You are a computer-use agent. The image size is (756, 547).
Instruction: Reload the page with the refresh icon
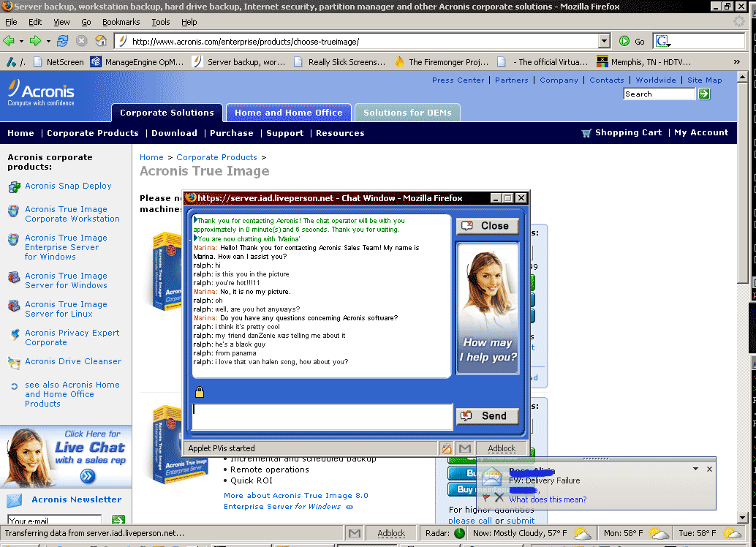click(x=63, y=41)
